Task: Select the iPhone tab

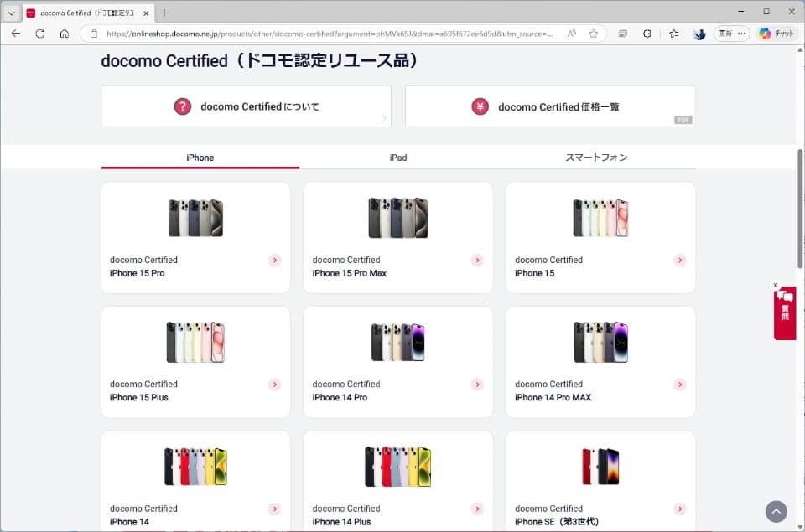Action: (x=200, y=158)
